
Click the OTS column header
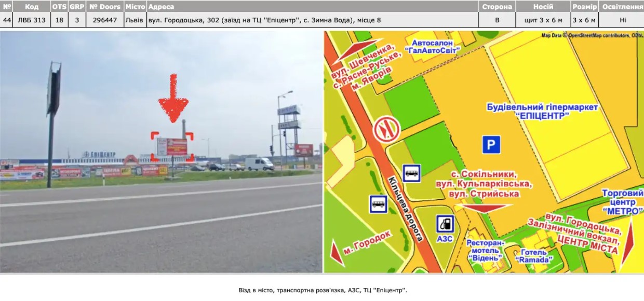point(59,7)
